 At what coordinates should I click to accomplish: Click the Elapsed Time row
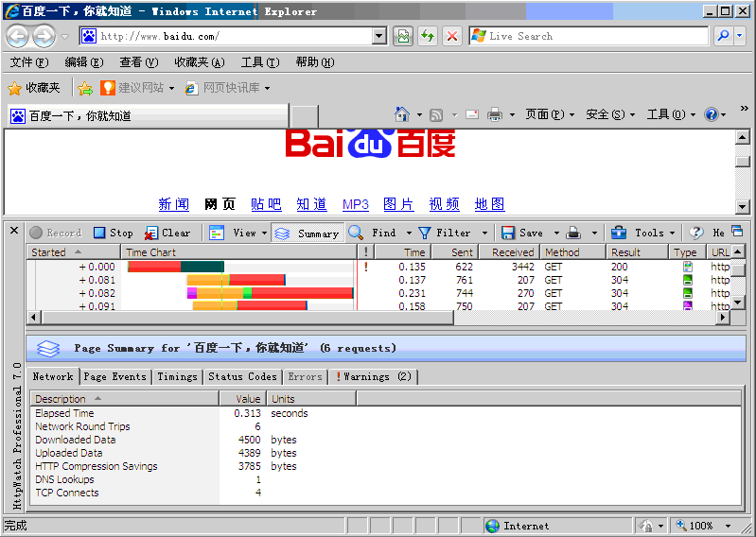tap(386, 413)
